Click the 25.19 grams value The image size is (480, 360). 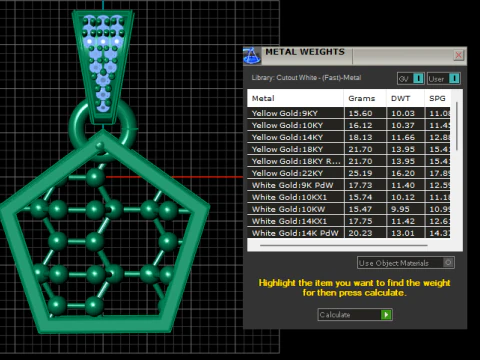point(360,173)
